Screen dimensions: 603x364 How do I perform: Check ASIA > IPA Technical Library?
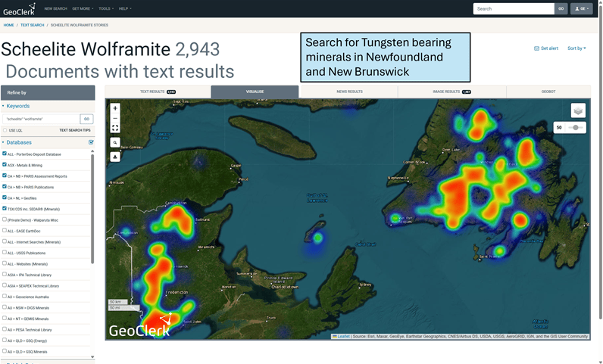(x=5, y=275)
